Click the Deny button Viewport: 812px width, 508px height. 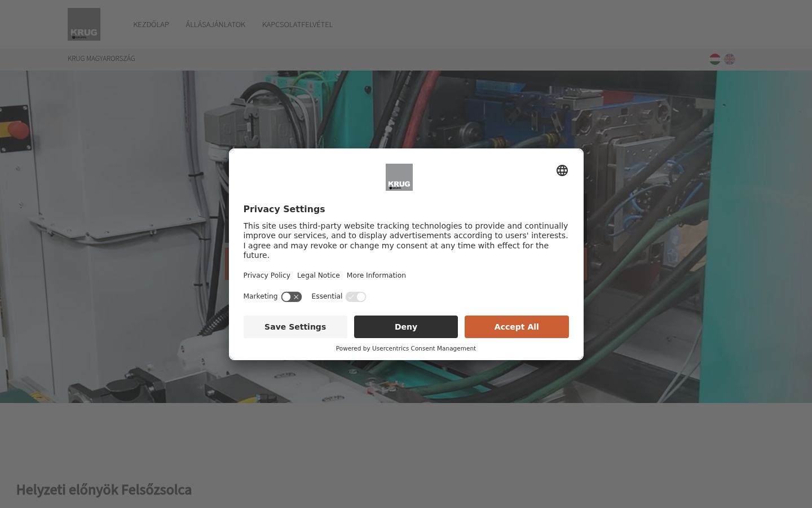coord(406,327)
